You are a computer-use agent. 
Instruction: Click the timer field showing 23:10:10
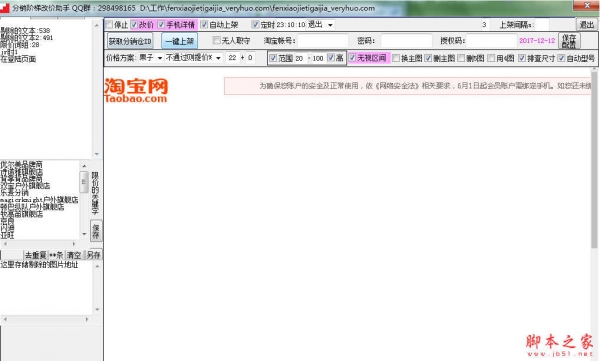pyautogui.click(x=290, y=25)
